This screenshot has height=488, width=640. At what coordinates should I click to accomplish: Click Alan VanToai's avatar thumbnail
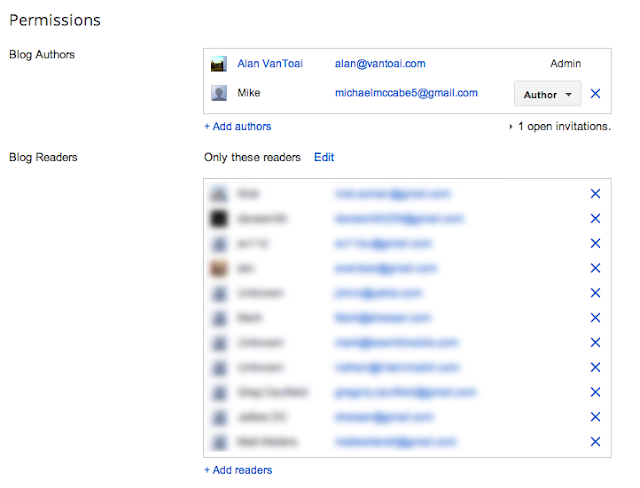[219, 64]
